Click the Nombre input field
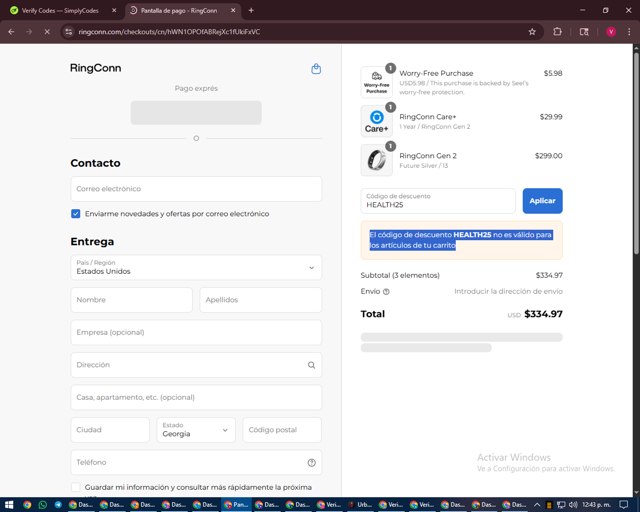The width and height of the screenshot is (640, 512). [131, 300]
